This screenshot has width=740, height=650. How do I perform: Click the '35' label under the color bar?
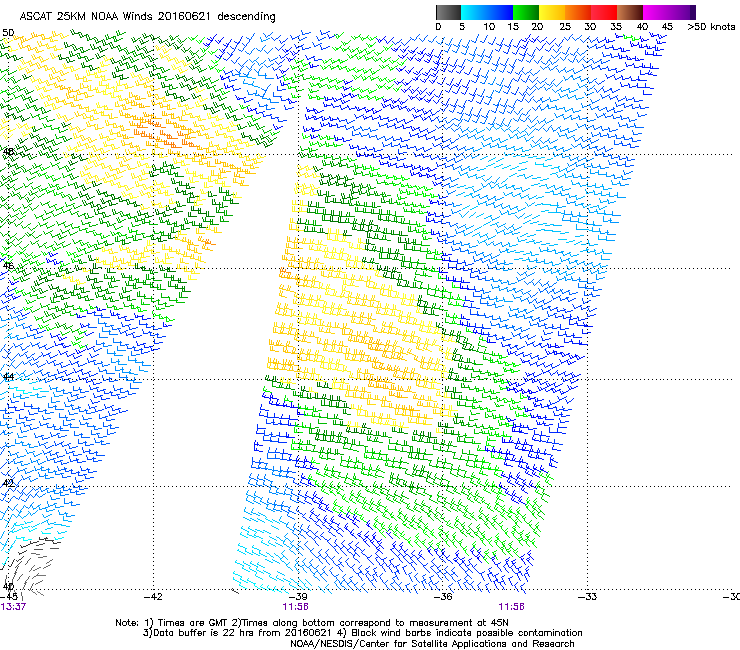[x=616, y=27]
